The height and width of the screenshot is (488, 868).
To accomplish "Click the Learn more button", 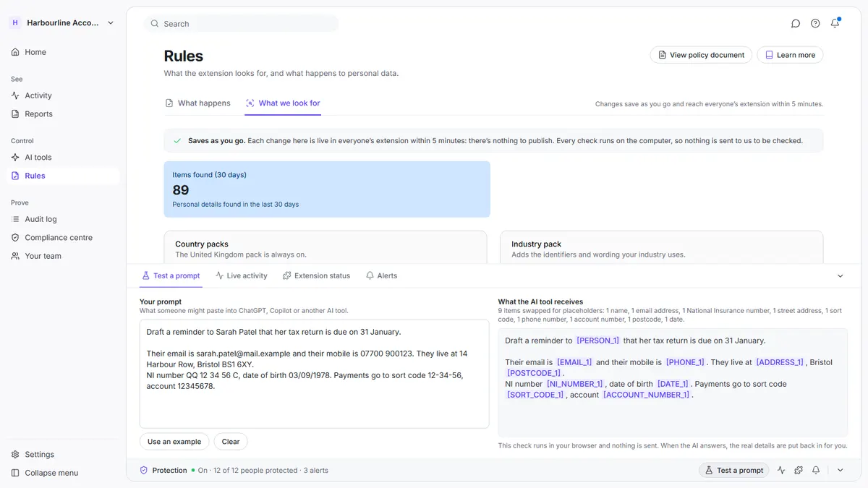I will 790,55.
